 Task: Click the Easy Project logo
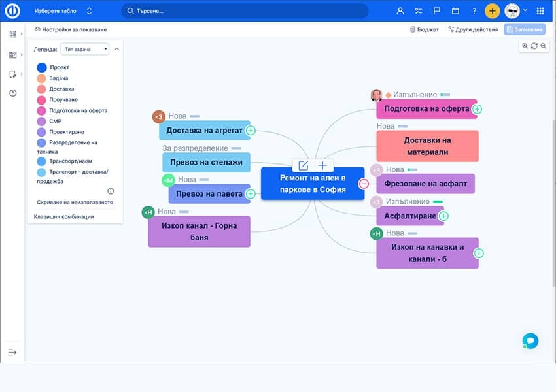[12, 10]
